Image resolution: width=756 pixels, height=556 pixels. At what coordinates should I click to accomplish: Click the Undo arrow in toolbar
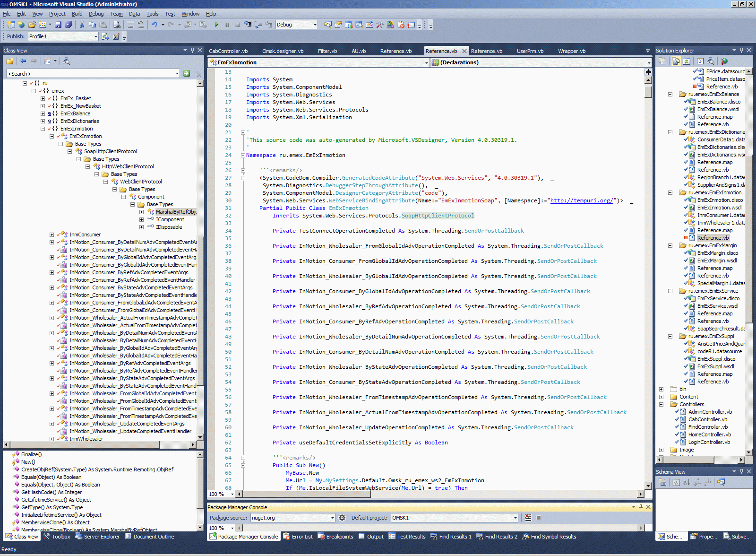154,25
